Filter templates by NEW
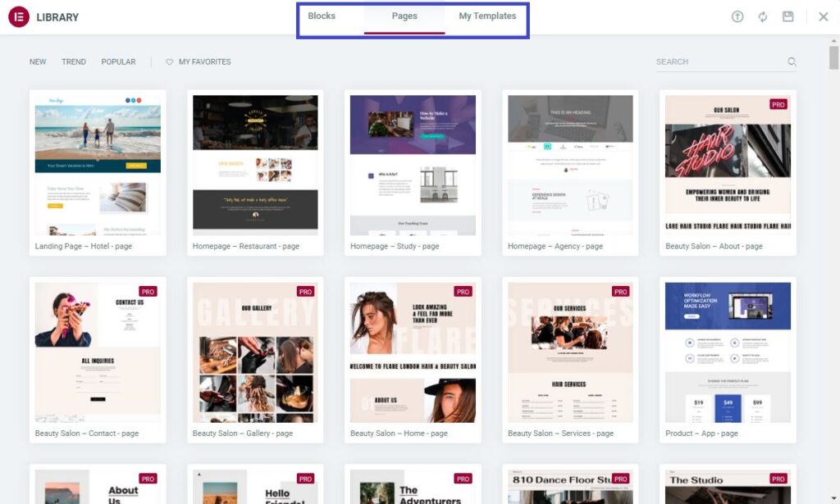Screen dimensions: 840x504 (x=38, y=62)
